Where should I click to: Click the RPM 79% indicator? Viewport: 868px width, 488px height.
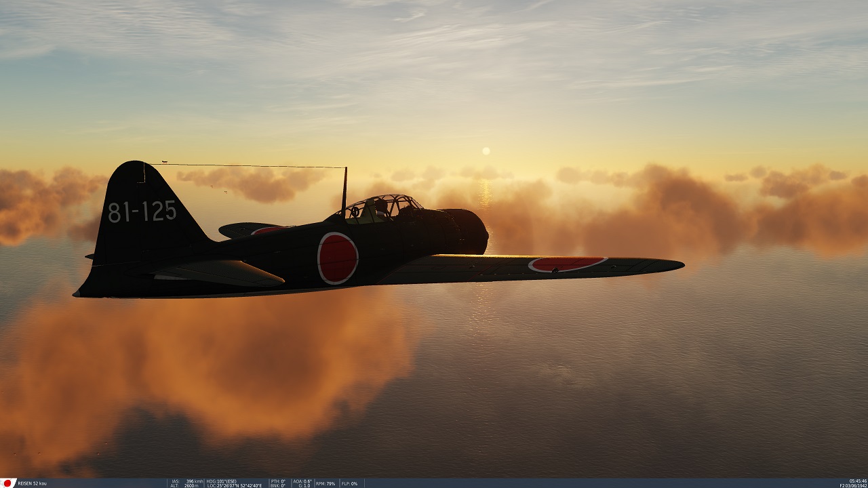pyautogui.click(x=325, y=484)
